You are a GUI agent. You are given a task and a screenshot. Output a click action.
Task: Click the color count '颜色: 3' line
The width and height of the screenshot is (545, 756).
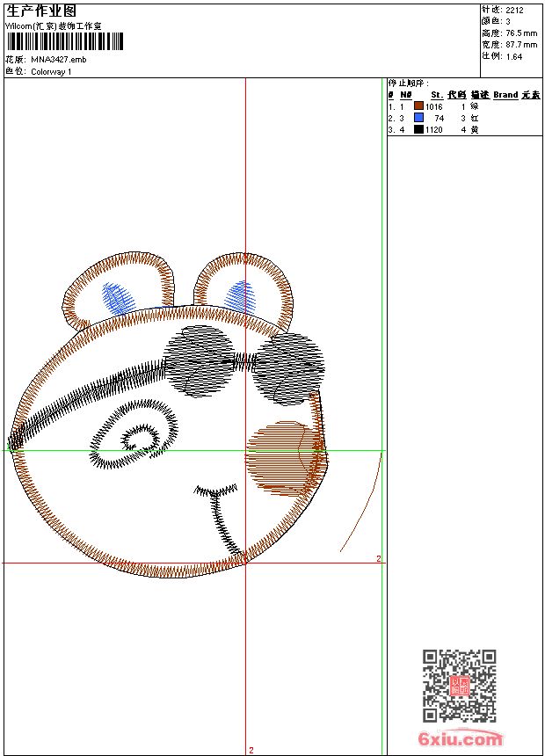496,22
